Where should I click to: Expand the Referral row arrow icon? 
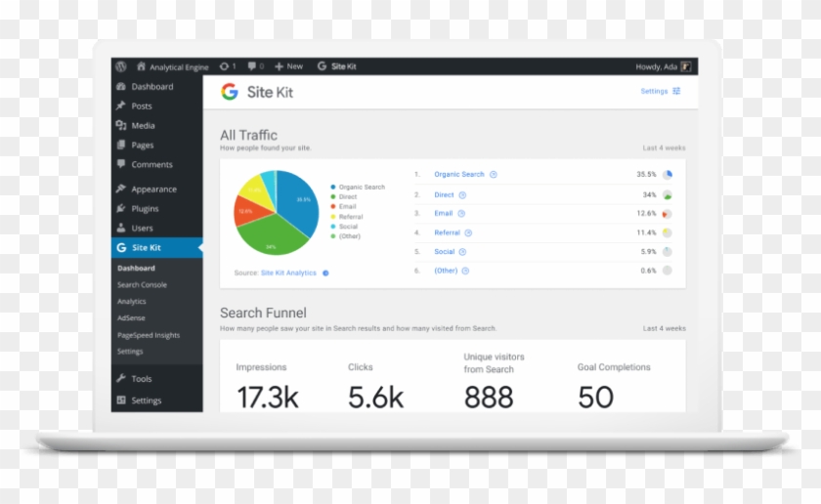pyautogui.click(x=468, y=232)
